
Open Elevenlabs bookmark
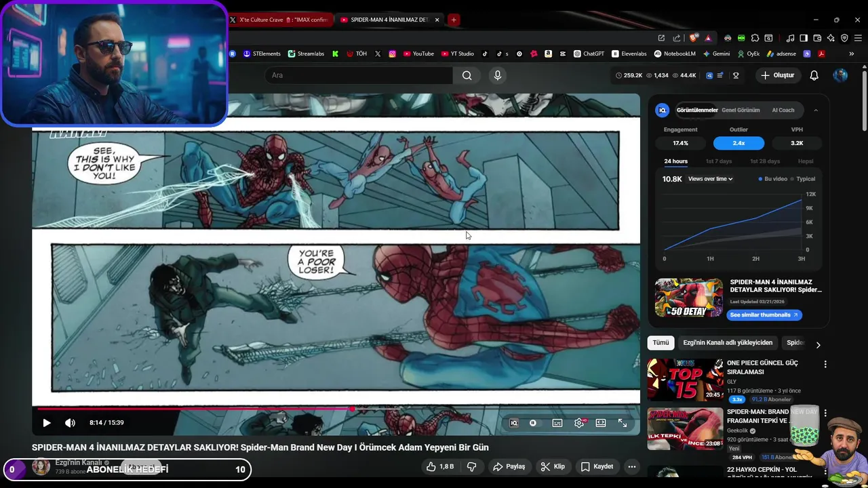tap(629, 54)
